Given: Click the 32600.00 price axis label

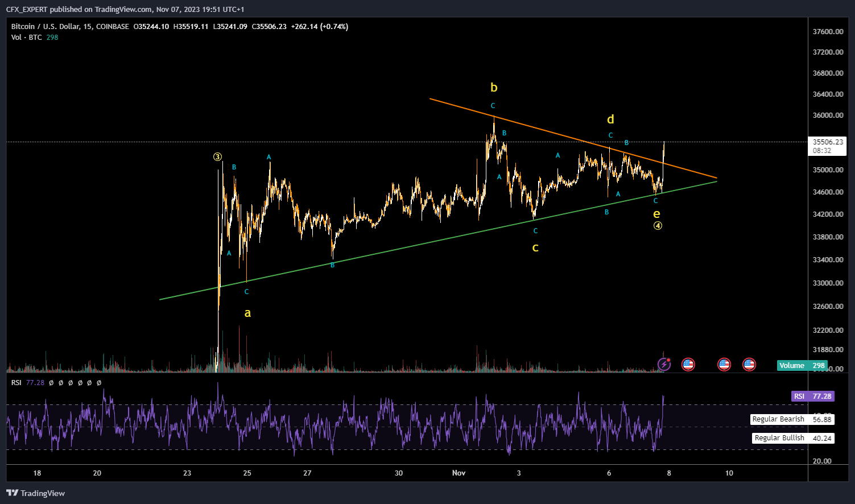Looking at the screenshot, I should [828, 306].
